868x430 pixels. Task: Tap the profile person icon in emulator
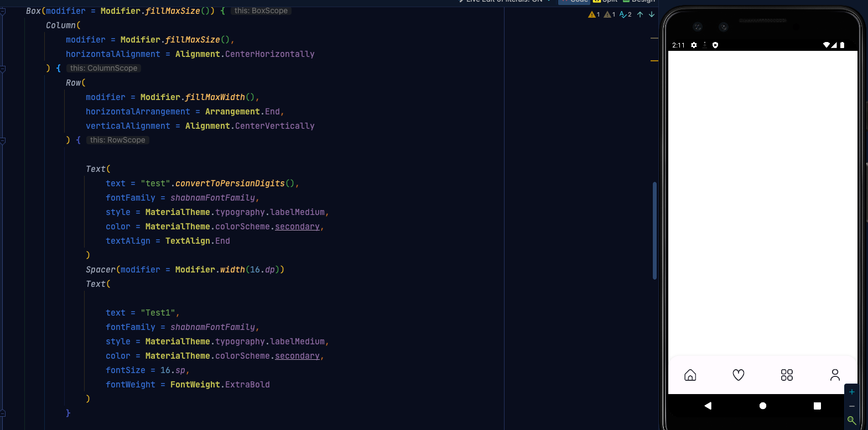[835, 375]
